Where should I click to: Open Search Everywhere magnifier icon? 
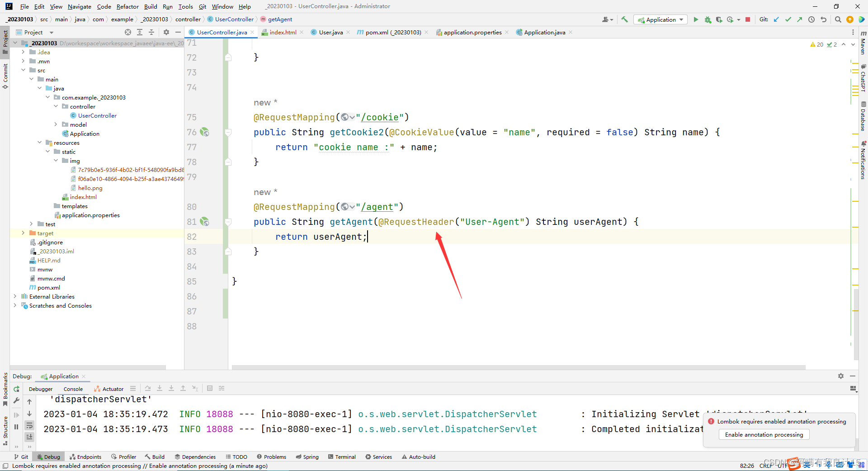coord(838,19)
